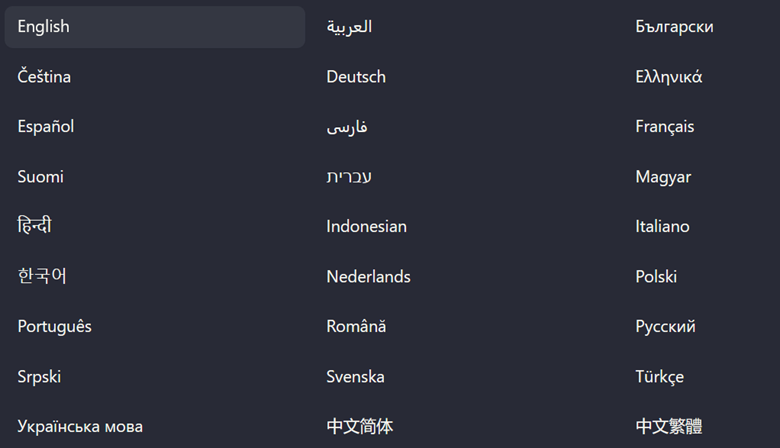
Task: Choose Čeština from language list
Action: 44,77
